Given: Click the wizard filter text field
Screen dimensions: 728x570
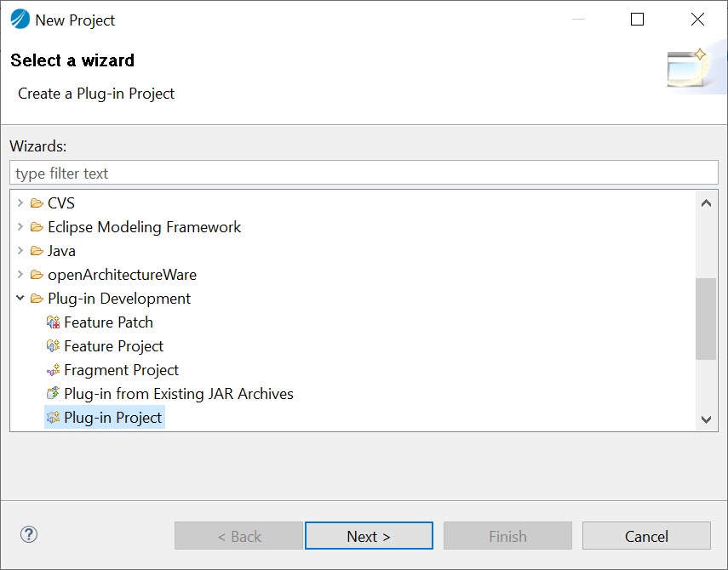Looking at the screenshot, I should [364, 174].
